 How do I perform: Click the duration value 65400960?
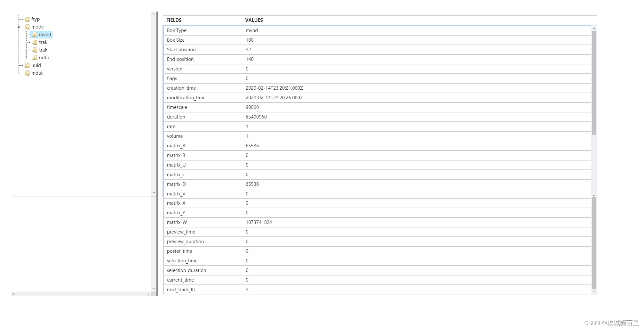click(256, 117)
